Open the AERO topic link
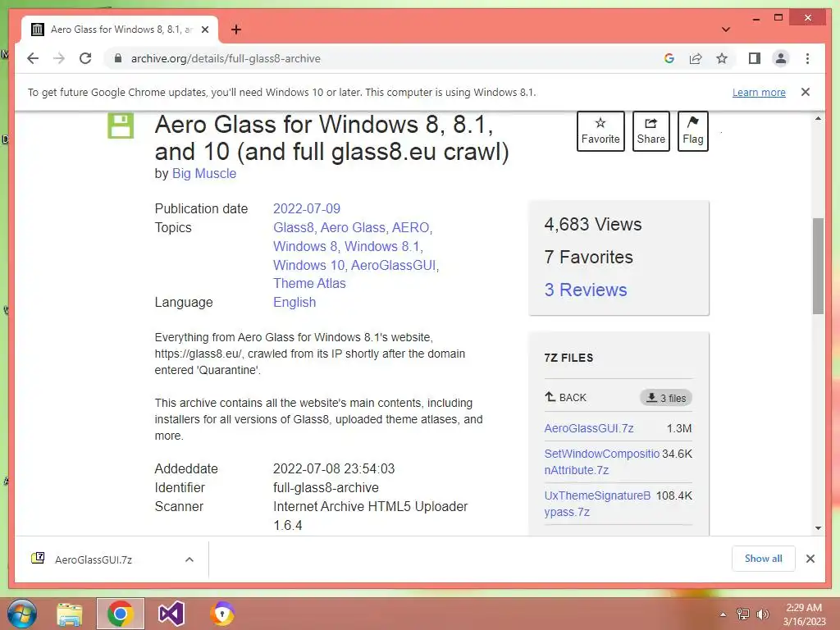 coord(410,228)
